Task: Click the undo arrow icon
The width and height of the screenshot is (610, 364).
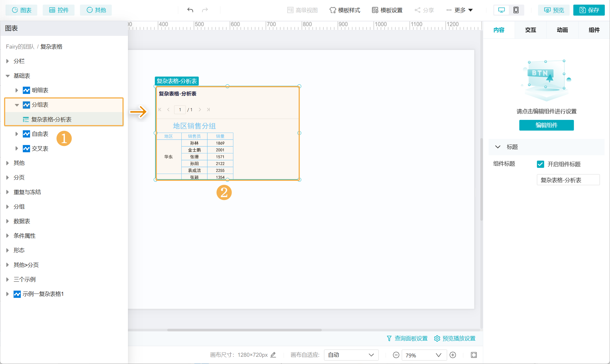Action: (190, 10)
